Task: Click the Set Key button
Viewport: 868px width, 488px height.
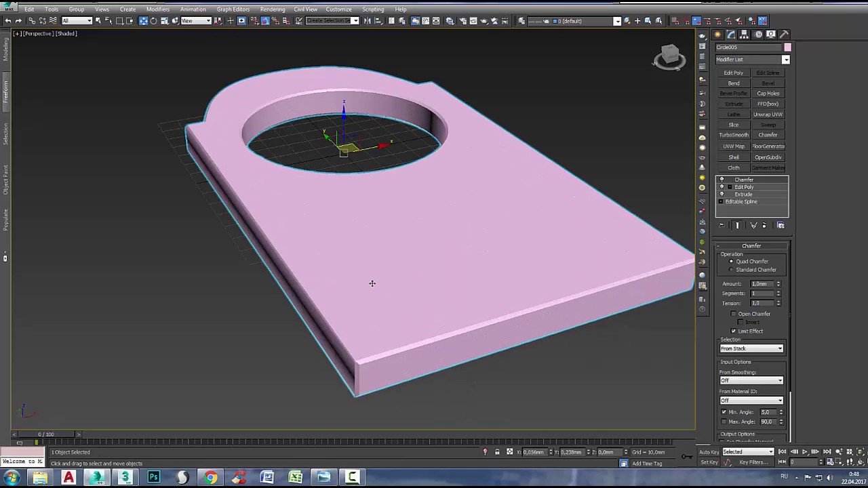Action: click(709, 462)
